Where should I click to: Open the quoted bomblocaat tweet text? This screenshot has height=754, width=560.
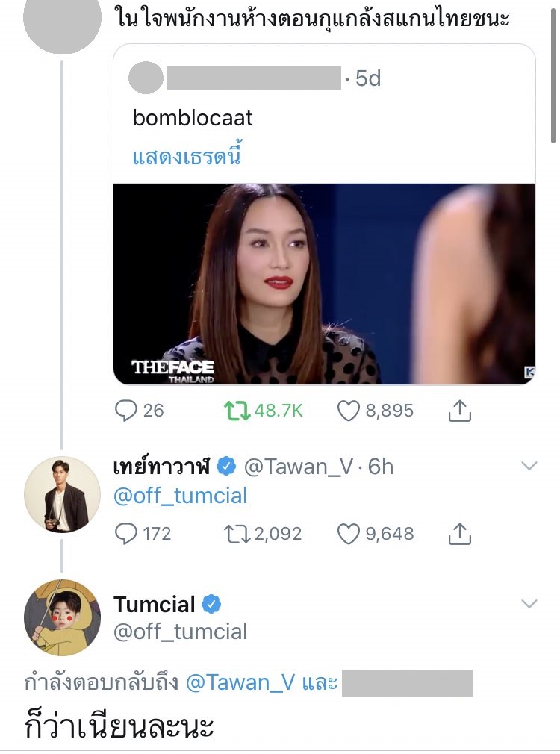(193, 117)
